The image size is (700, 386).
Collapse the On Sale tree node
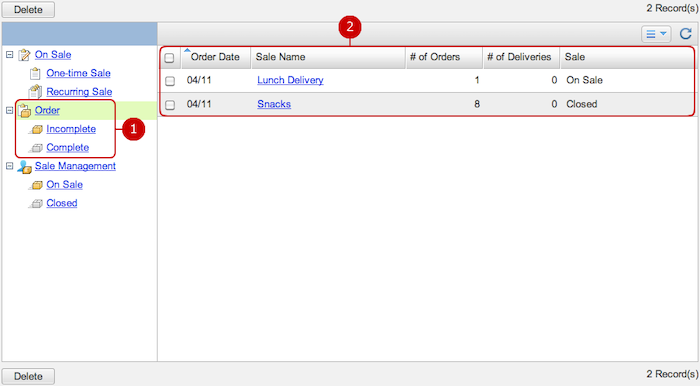9,54
